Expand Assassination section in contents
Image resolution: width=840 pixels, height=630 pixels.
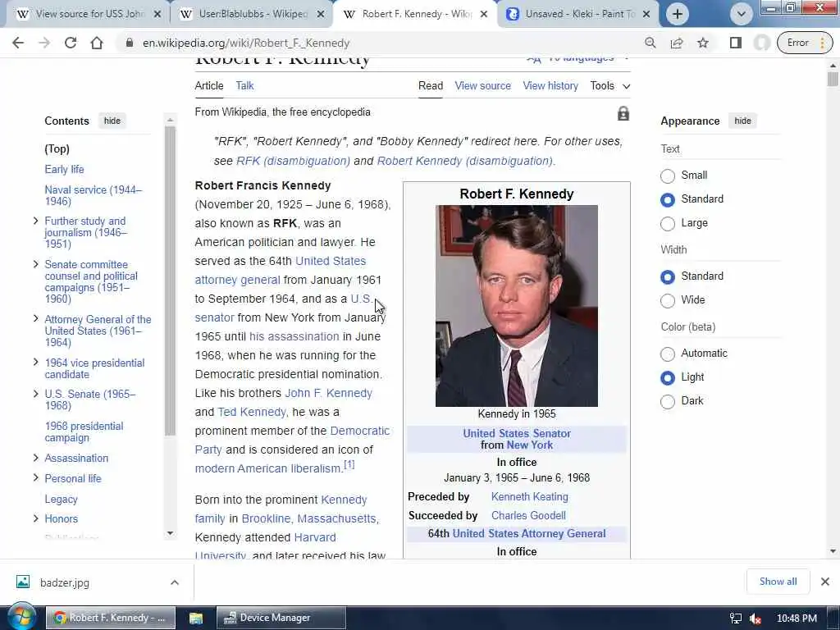click(35, 458)
